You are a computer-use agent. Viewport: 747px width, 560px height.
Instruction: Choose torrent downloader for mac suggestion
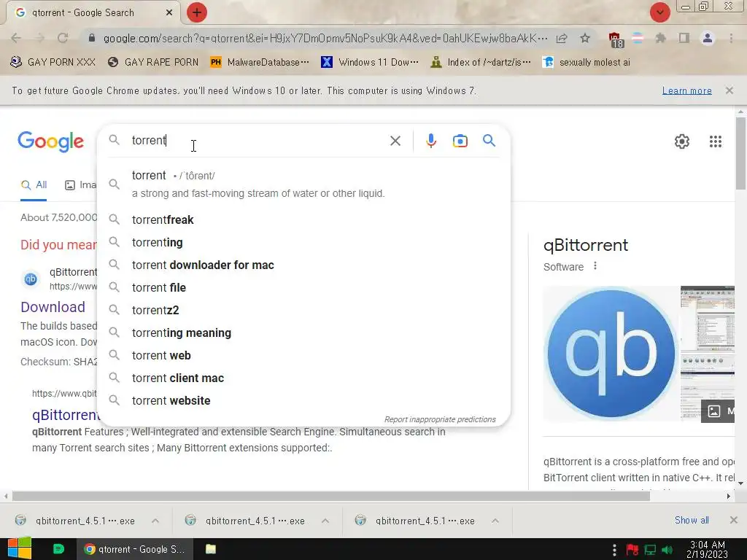click(x=304, y=265)
